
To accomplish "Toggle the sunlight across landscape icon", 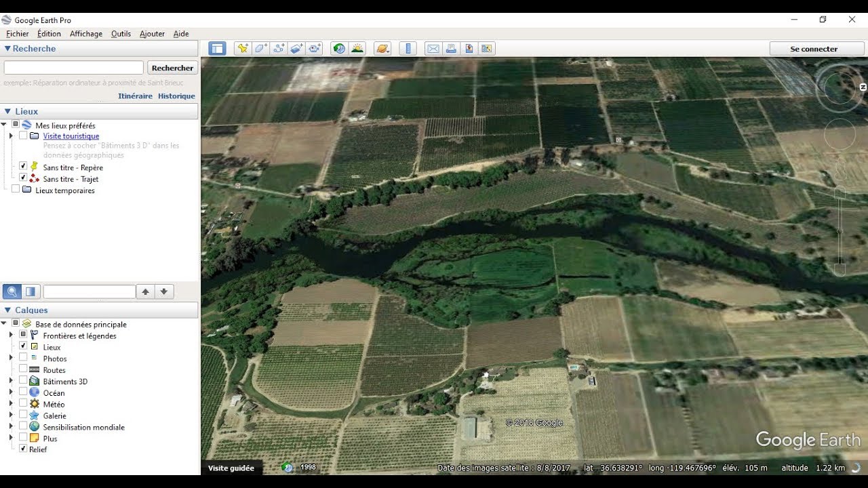I will (x=357, y=48).
